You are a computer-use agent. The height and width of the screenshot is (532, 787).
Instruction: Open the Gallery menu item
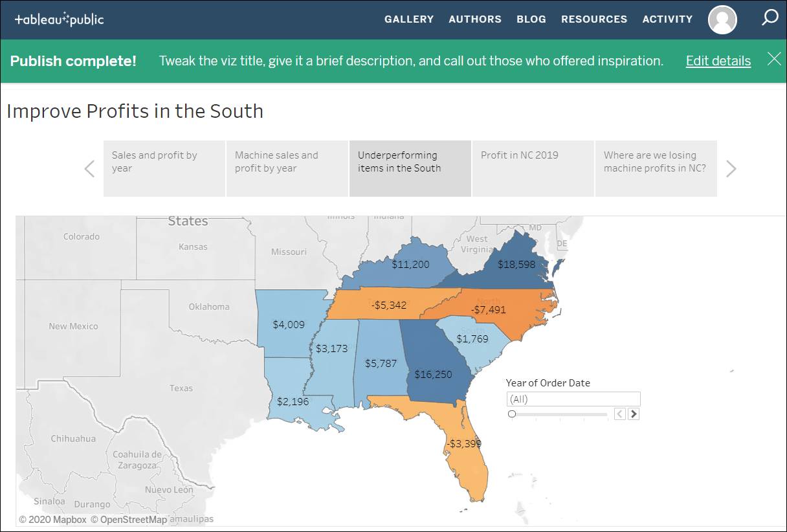pyautogui.click(x=409, y=19)
